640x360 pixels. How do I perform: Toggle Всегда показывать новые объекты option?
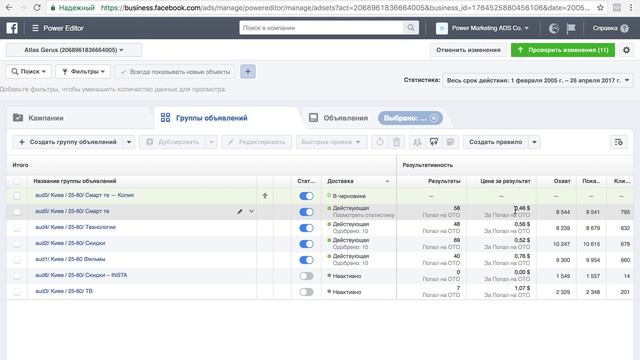click(x=176, y=72)
